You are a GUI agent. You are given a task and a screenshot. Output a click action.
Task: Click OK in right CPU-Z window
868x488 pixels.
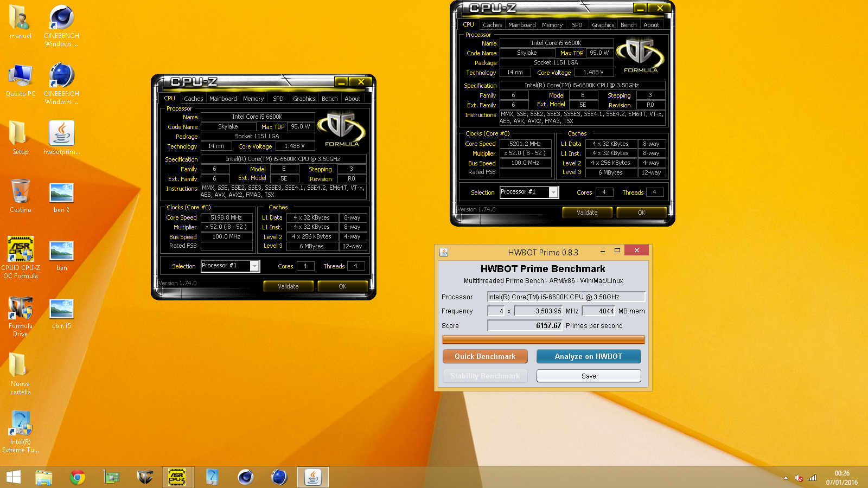(x=641, y=213)
